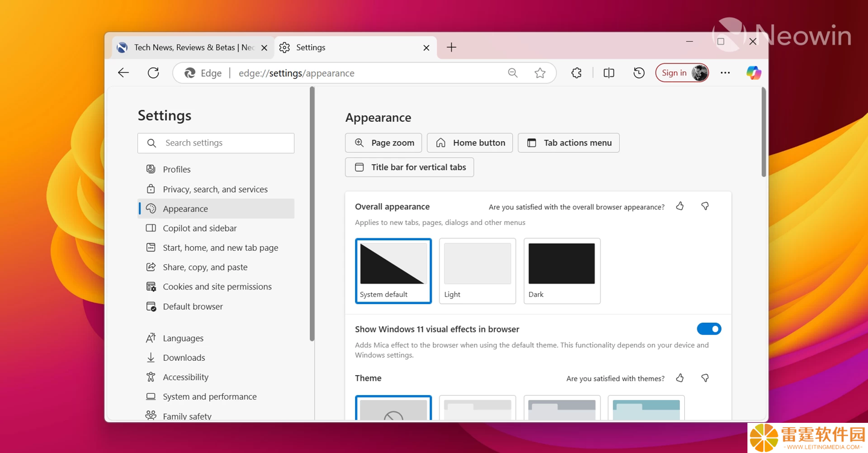Open Default browser settings
Viewport: 868px width, 453px height.
pyautogui.click(x=216, y=306)
